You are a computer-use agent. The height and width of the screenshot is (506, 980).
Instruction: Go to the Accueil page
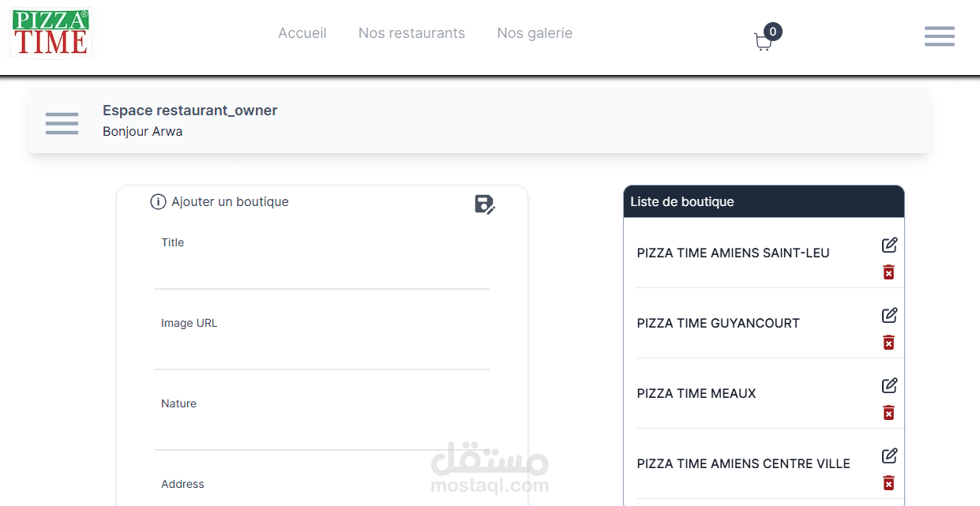[x=302, y=33]
